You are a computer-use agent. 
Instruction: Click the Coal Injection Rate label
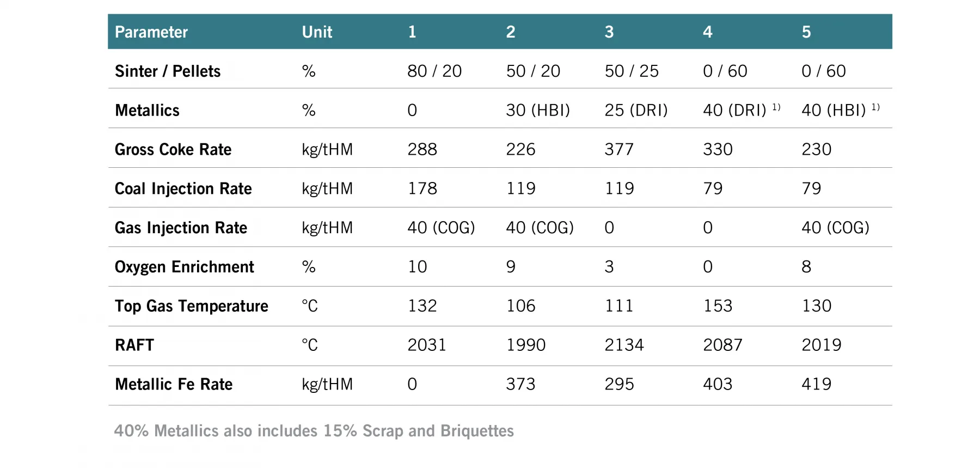183,189
